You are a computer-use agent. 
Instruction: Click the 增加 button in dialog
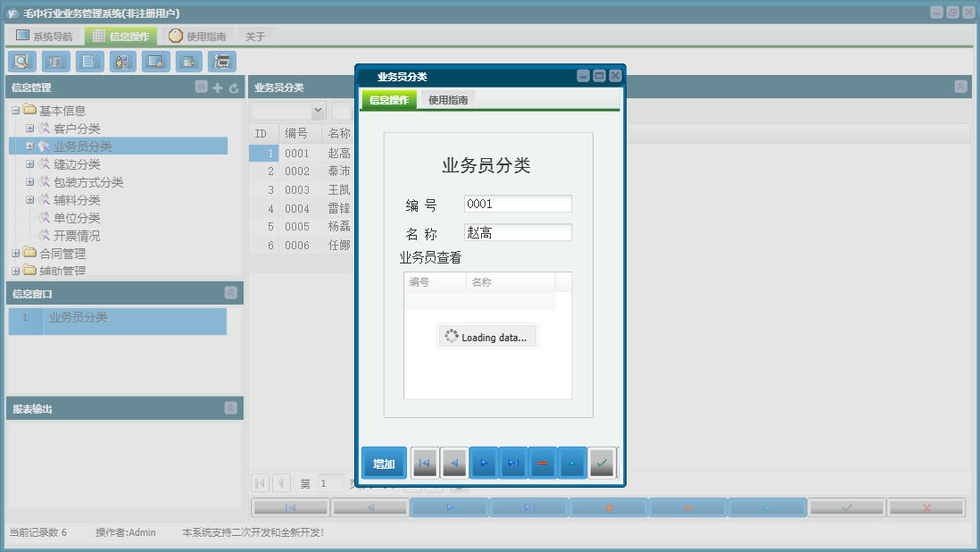pos(384,464)
